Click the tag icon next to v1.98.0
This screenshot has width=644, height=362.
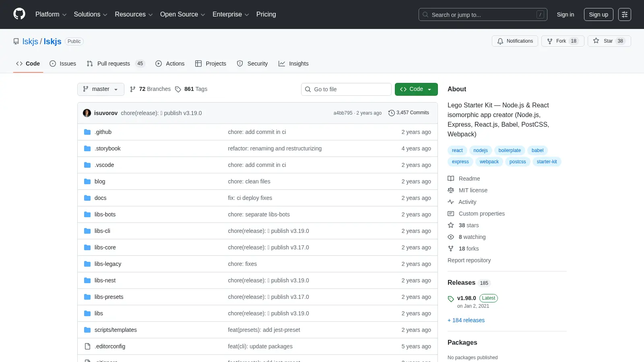point(451,299)
